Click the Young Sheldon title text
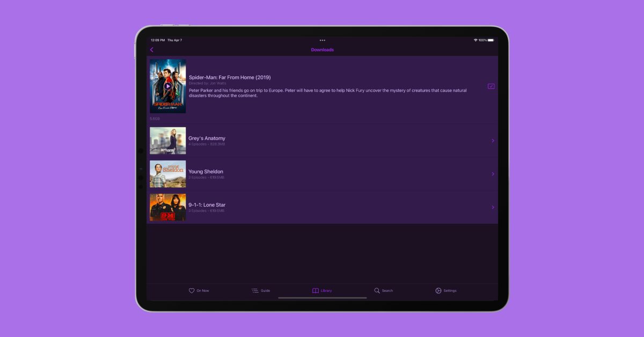 tap(206, 172)
